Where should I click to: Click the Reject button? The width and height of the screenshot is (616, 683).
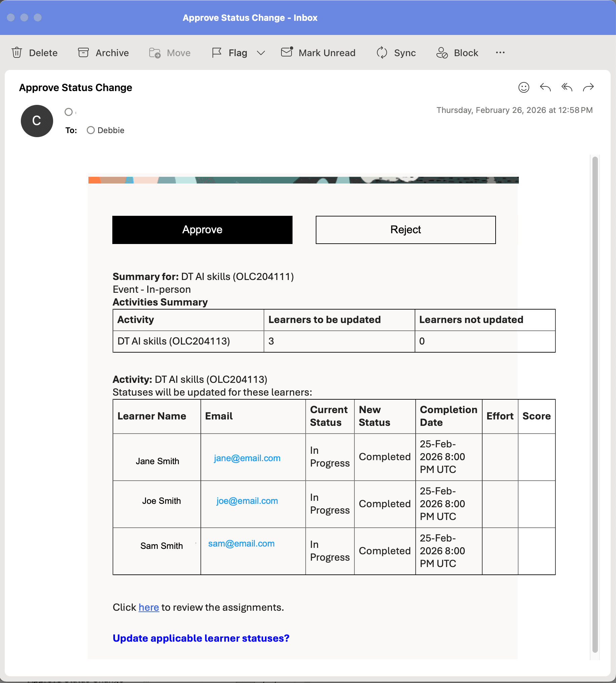[x=406, y=230]
